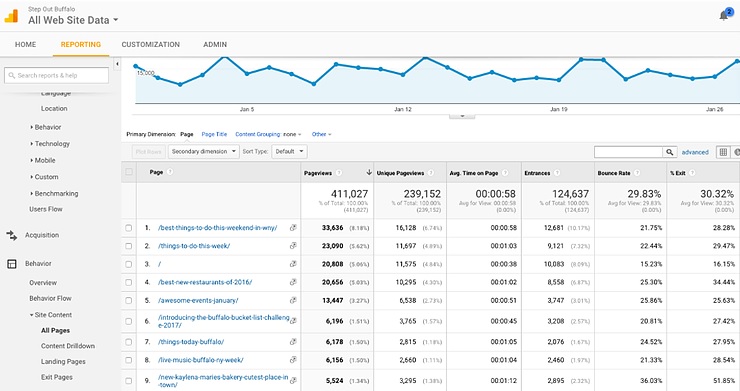Open /awesome-events-january/ external link icon

click(293, 300)
